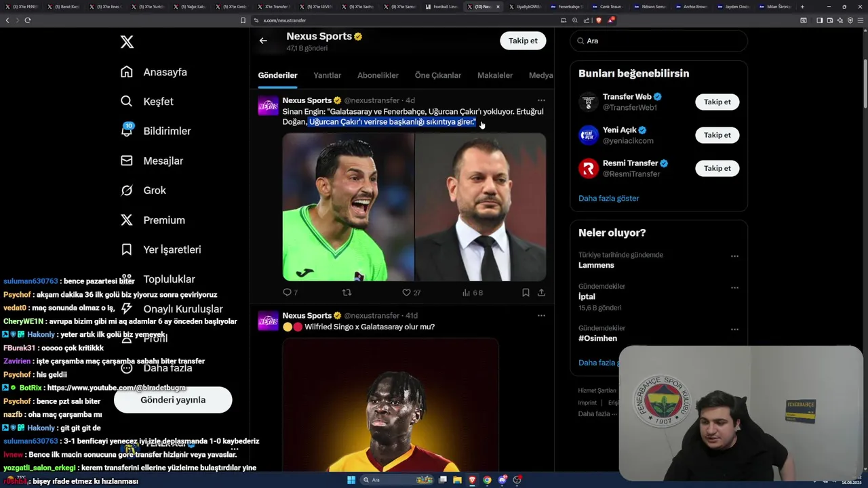The width and height of the screenshot is (868, 488).
Task: Open OBS Studio from the taskbar
Action: [517, 480]
